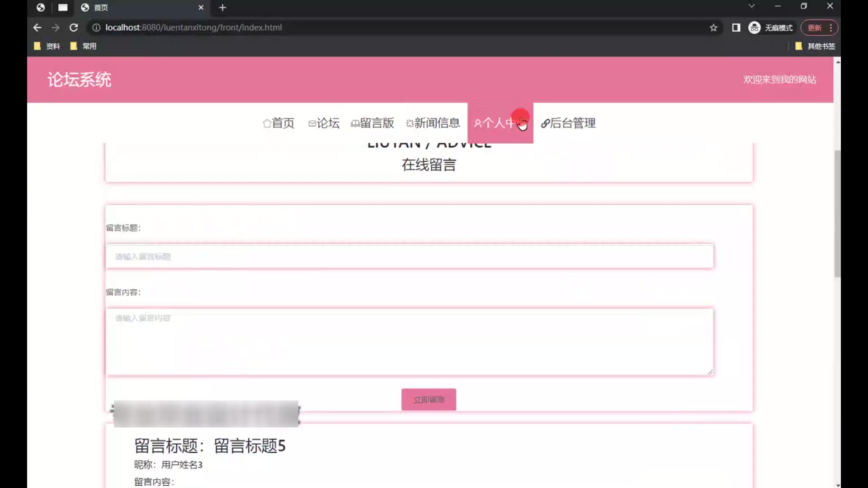Close the 首页 browser tab
The width and height of the screenshot is (868, 488).
201,7
